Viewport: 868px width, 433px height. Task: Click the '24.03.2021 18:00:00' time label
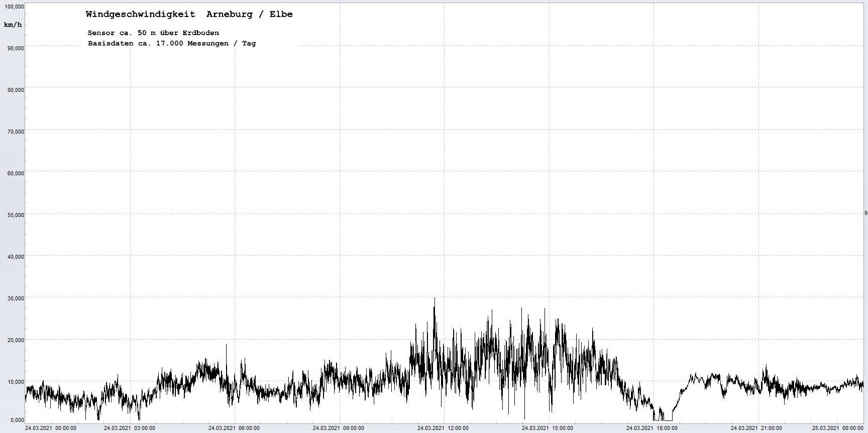pos(652,428)
